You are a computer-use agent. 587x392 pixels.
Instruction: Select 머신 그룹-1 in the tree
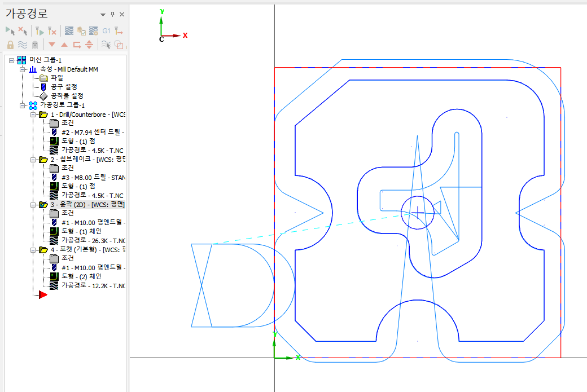tap(45, 60)
